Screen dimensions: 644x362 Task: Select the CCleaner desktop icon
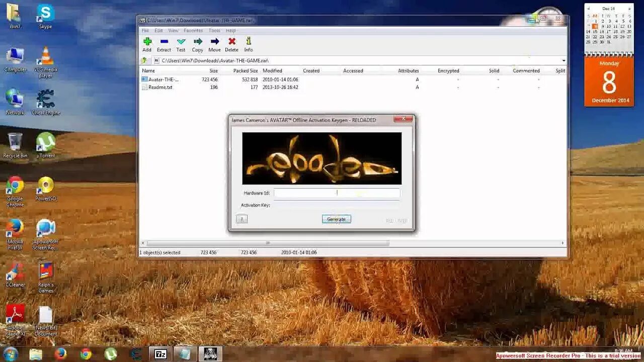pyautogui.click(x=15, y=275)
